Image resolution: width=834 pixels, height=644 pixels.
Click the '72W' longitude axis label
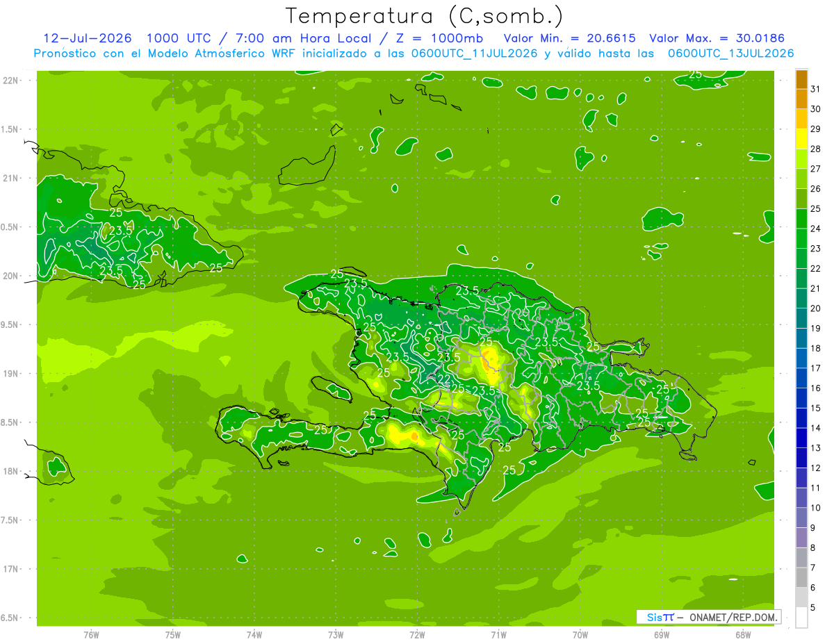coord(417,635)
